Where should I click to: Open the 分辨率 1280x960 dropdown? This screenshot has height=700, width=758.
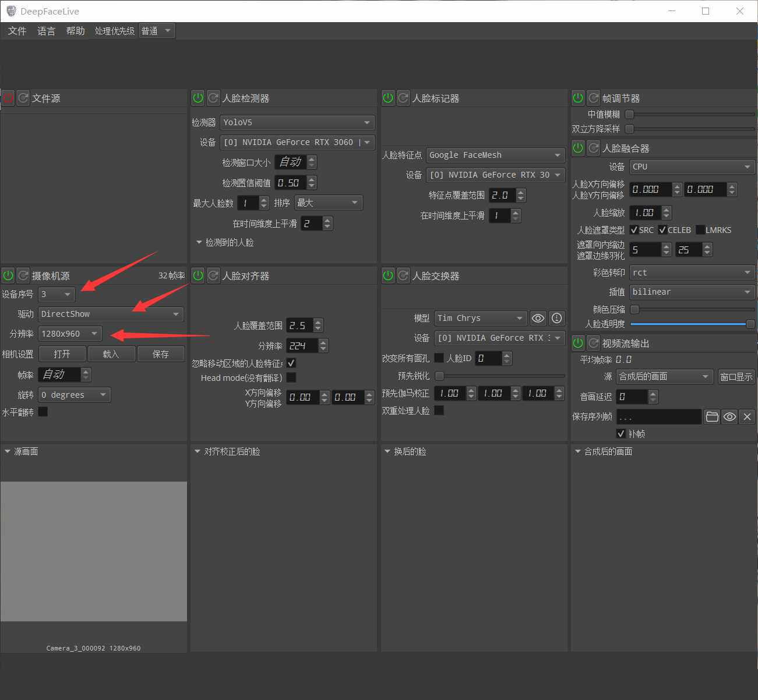tap(70, 334)
